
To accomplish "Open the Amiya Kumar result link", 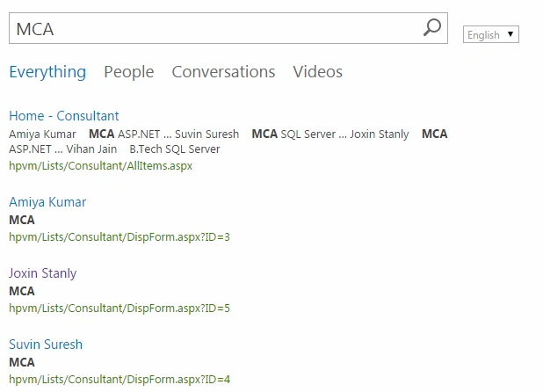I will coord(47,202).
